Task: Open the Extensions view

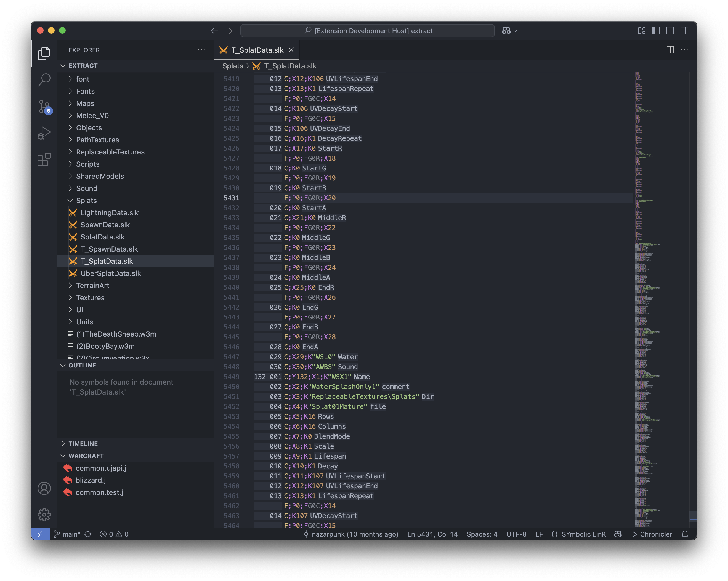Action: coord(44,159)
